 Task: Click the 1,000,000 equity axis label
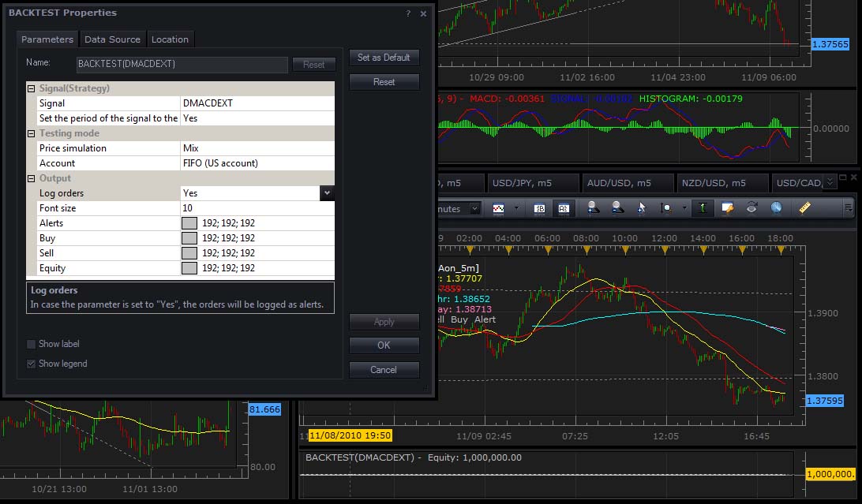click(x=830, y=474)
